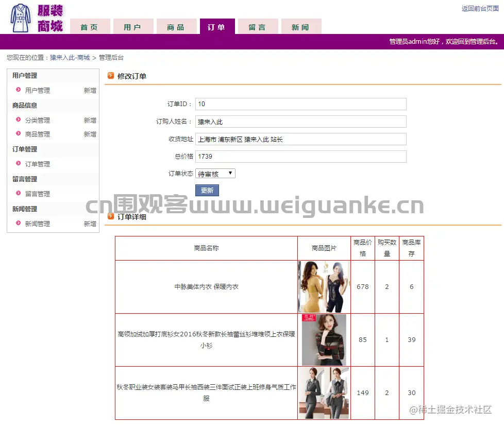504x427 pixels.
Task: Open the 留言管理 sidebar link
Action: pyautogui.click(x=38, y=194)
